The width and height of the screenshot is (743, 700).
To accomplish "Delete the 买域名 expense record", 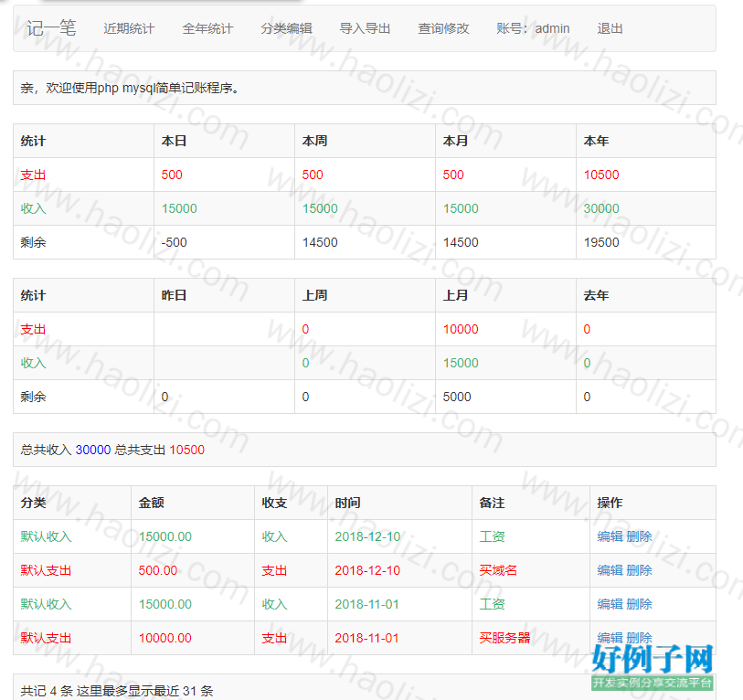I will (x=639, y=570).
